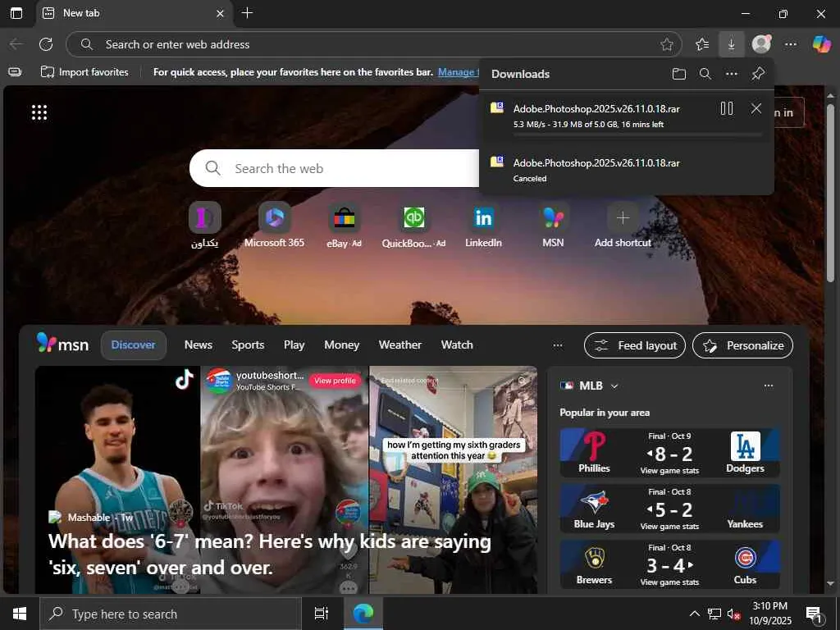Image resolution: width=840 pixels, height=630 pixels.
Task: Open the canceled Photoshop rar download entry
Action: [626, 169]
